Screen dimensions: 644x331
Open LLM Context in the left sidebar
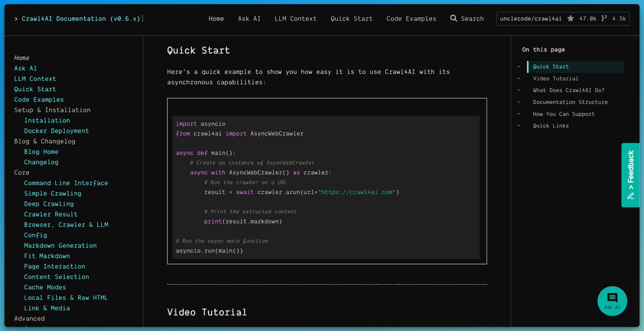click(35, 79)
